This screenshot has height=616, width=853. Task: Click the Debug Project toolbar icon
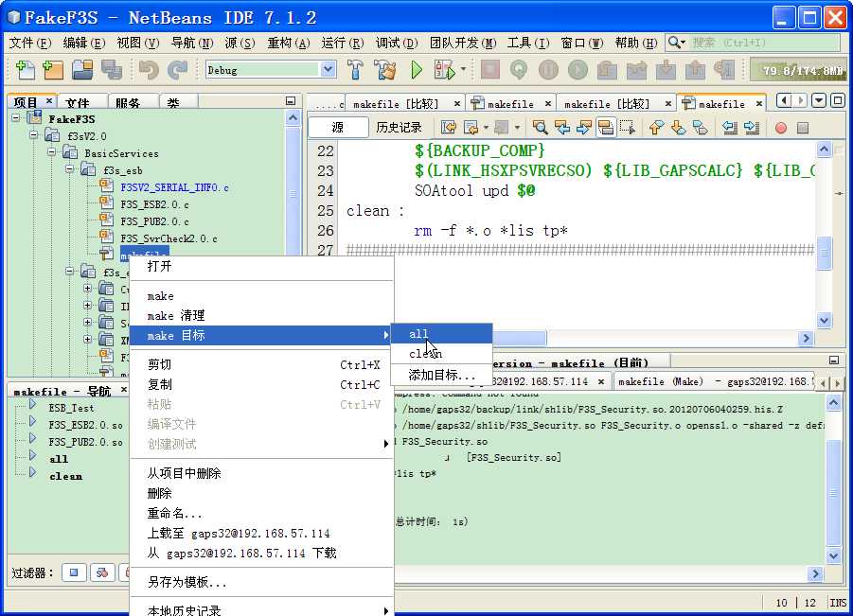pyautogui.click(x=444, y=70)
